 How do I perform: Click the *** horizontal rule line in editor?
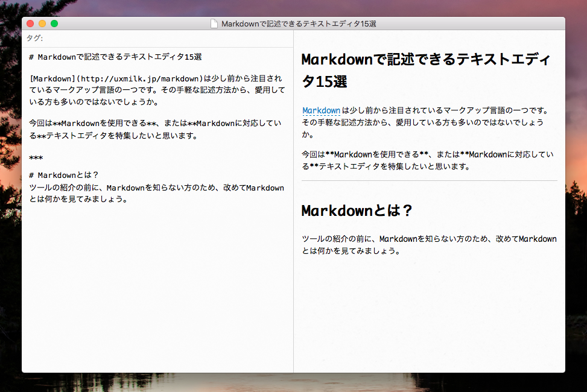(x=36, y=159)
